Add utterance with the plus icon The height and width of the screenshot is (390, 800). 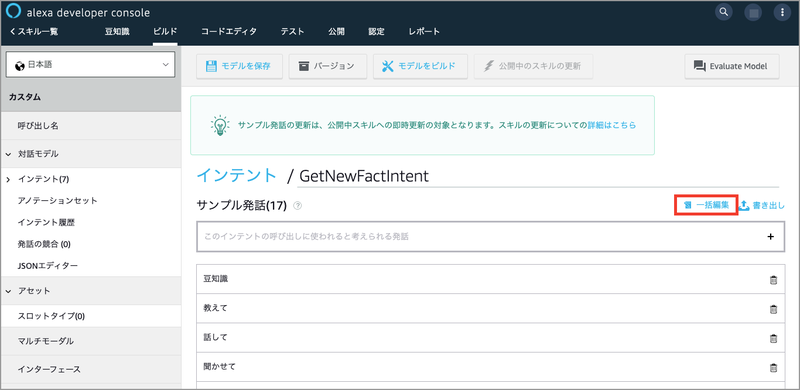point(771,236)
